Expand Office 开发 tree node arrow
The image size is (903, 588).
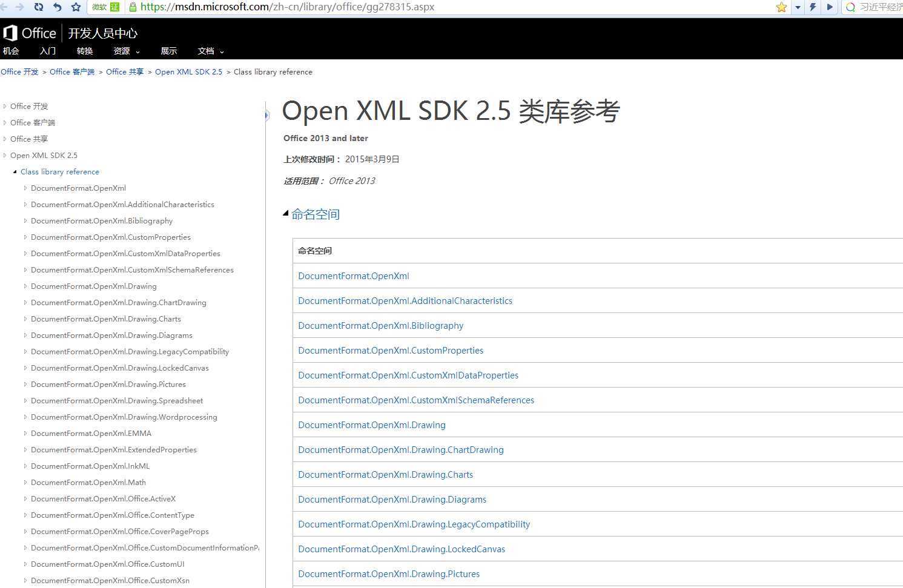click(5, 106)
